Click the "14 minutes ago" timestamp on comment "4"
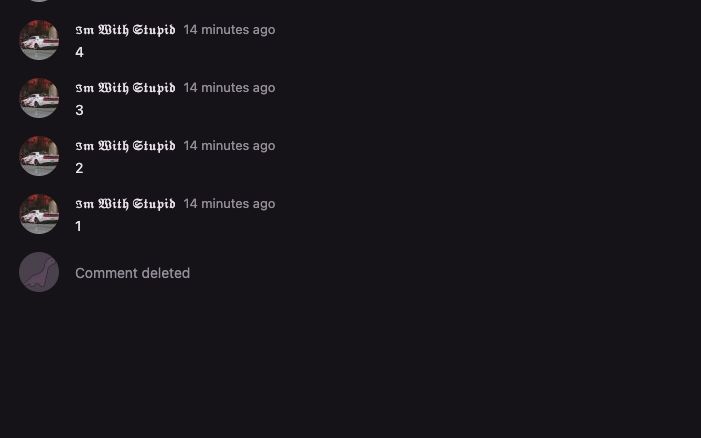The image size is (701, 438). (x=229, y=30)
